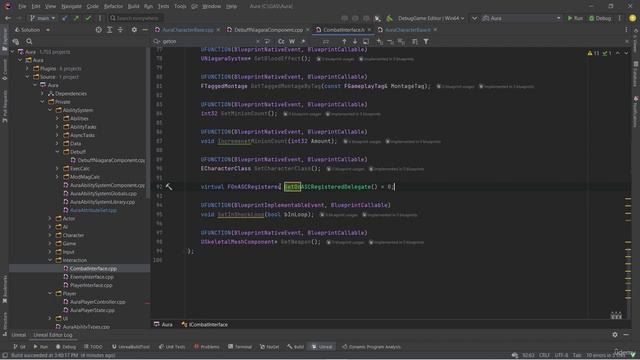Open DebugGame Editor Win64 configuration dropdown
Viewport: 640px width, 360px height.
pyautogui.click(x=431, y=18)
